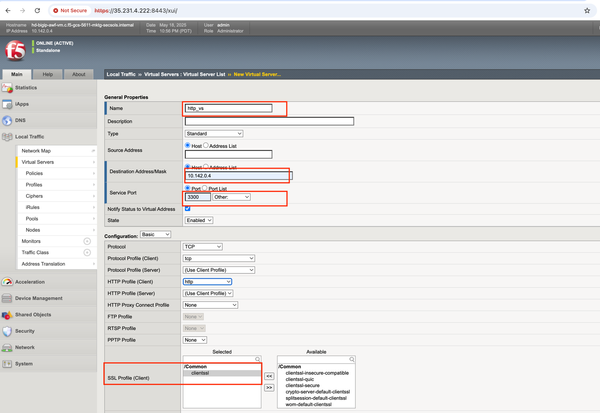Open the HTTP Profile (Client) dropdown
The height and width of the screenshot is (413, 600).
pyautogui.click(x=207, y=282)
